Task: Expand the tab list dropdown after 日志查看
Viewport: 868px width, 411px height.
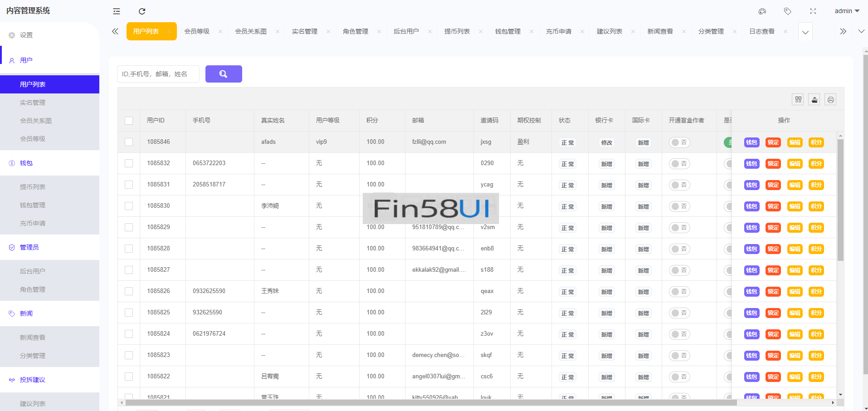Action: point(805,32)
